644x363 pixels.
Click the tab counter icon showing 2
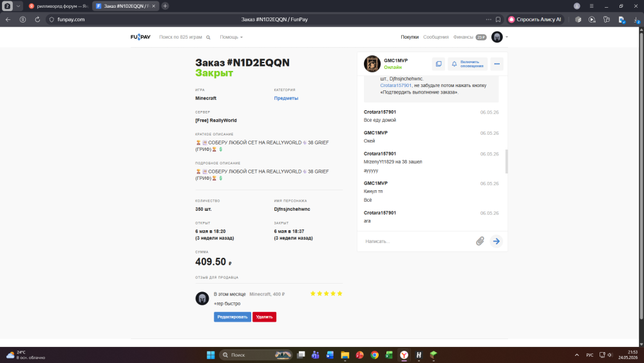[x=7, y=6]
